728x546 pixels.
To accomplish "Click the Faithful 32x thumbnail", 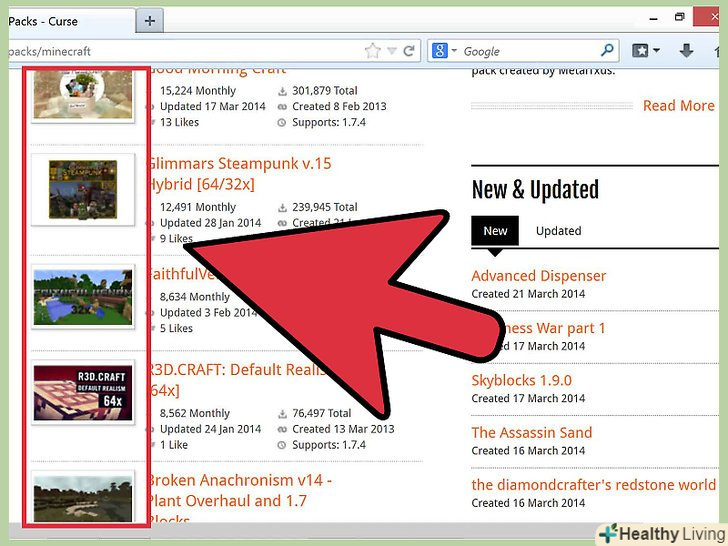I will point(83,297).
